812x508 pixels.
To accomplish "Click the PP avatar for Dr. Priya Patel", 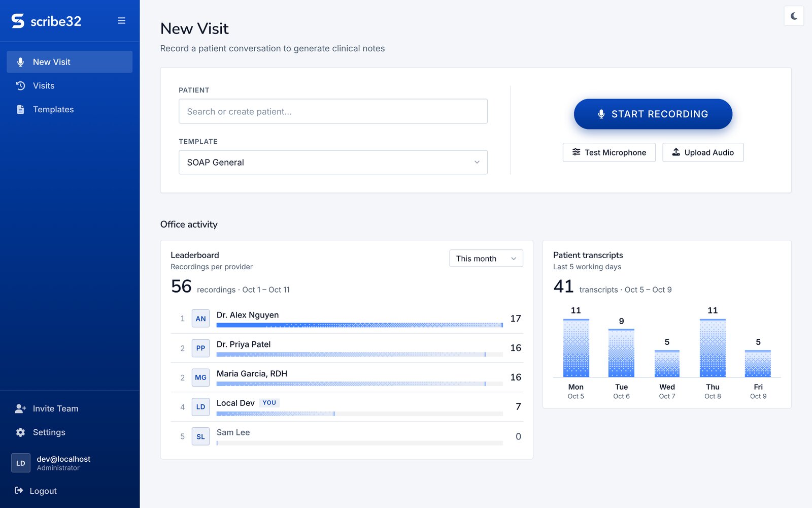I will (x=200, y=348).
